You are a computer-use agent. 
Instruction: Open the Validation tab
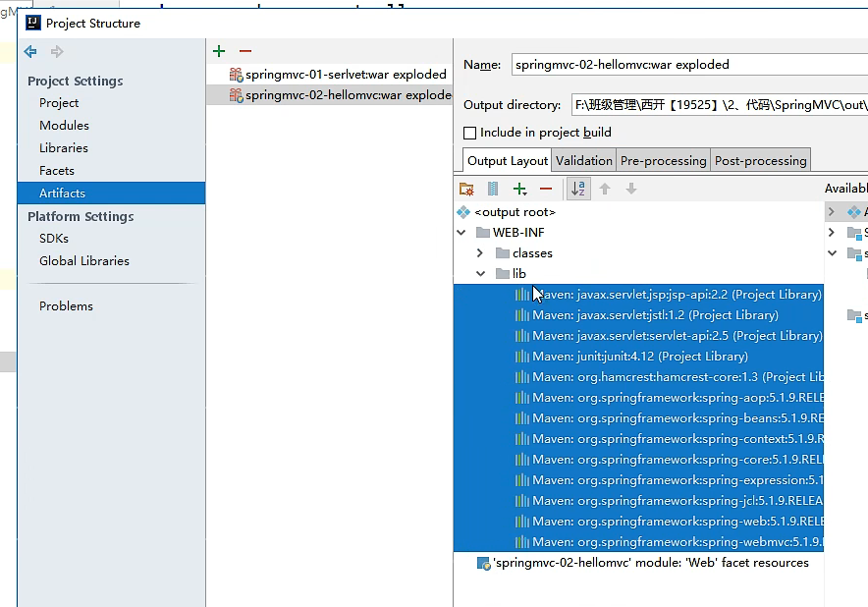(583, 161)
